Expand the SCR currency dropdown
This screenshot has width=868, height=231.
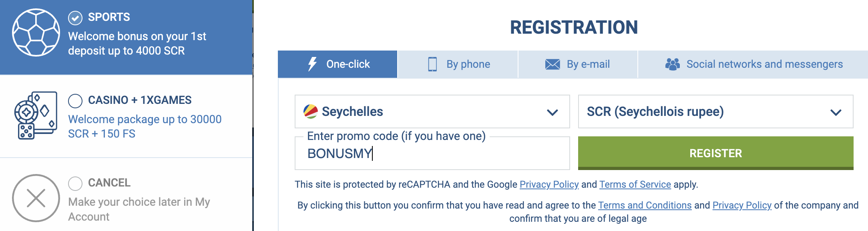715,111
